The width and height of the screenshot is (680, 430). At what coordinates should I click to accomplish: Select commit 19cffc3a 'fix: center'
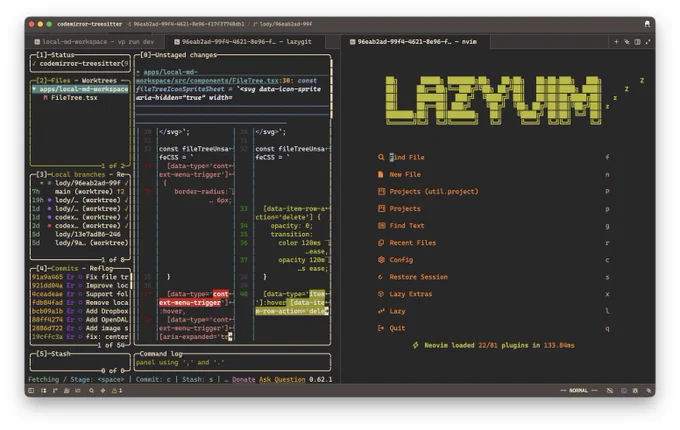click(x=80, y=337)
